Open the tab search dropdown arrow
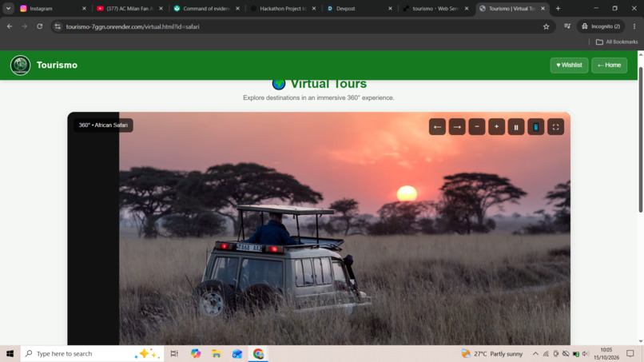This screenshot has width=644, height=362. click(x=8, y=8)
